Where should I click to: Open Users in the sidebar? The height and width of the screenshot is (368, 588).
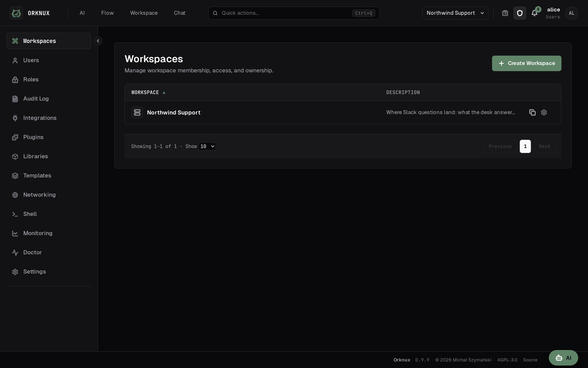[x=49, y=60]
